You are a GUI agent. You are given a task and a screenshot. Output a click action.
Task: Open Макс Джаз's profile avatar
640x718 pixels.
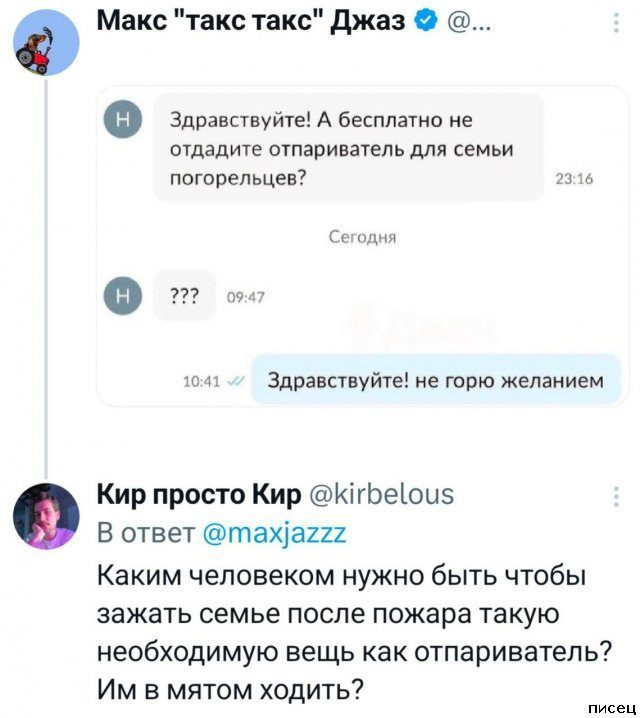46,45
